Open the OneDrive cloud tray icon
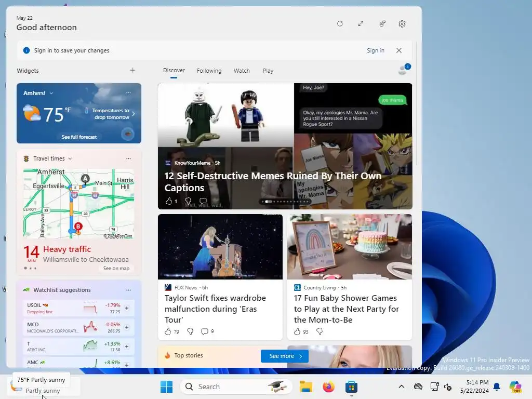 (418, 387)
